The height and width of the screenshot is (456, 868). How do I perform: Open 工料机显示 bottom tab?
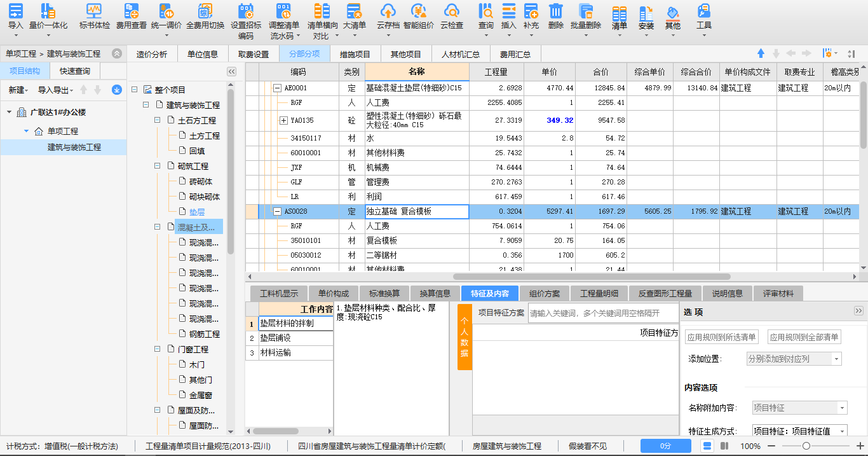click(x=279, y=293)
